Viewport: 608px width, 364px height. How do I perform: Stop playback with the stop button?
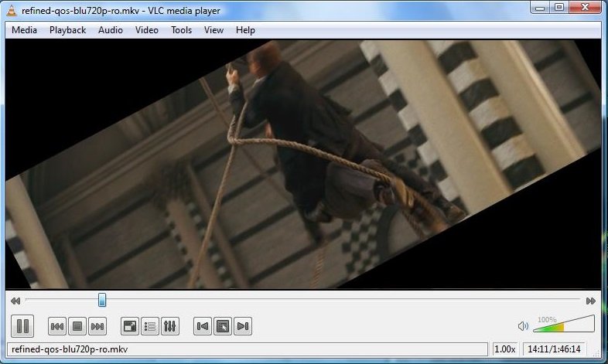coord(77,326)
